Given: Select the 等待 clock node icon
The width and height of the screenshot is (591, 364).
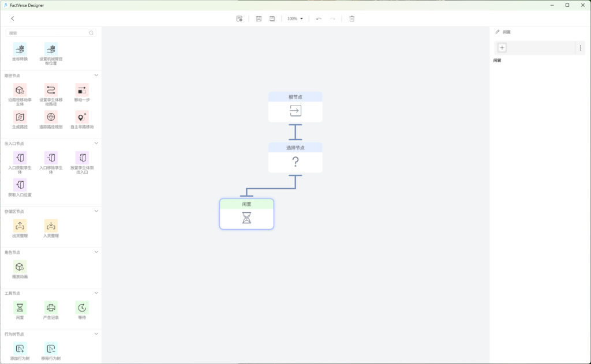Looking at the screenshot, I should (x=82, y=308).
